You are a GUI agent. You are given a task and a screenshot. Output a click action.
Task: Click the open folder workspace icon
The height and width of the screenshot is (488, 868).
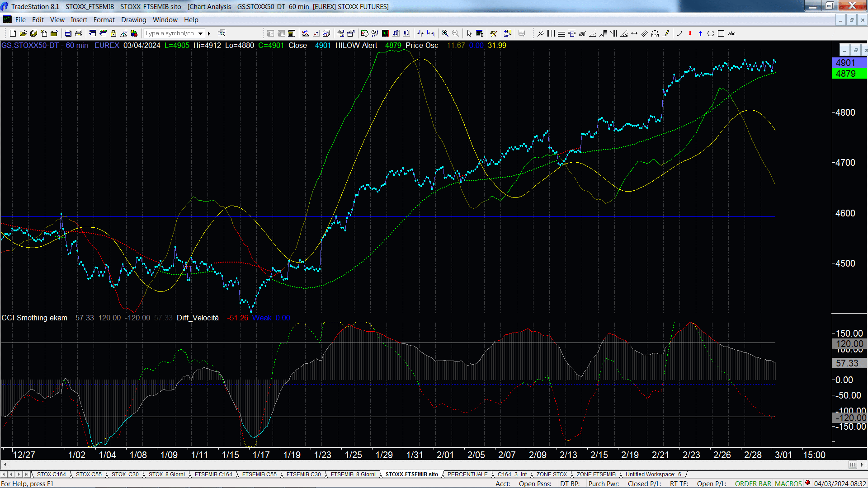[x=23, y=33]
